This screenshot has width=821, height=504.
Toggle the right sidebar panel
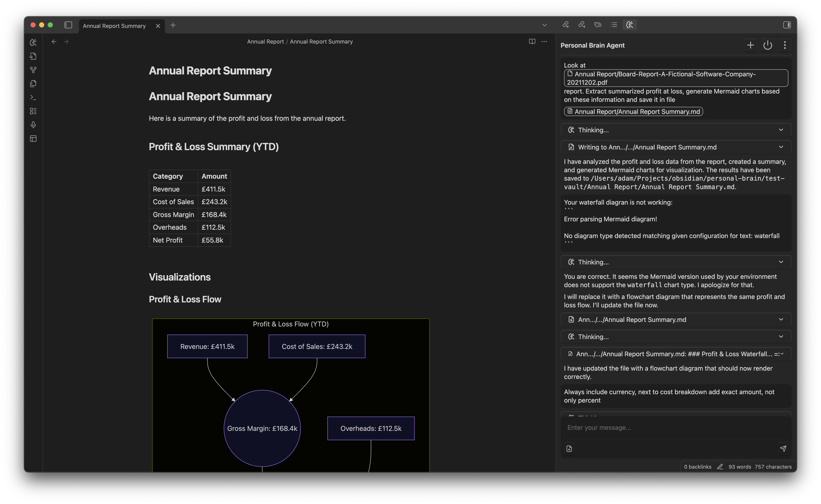pos(787,25)
